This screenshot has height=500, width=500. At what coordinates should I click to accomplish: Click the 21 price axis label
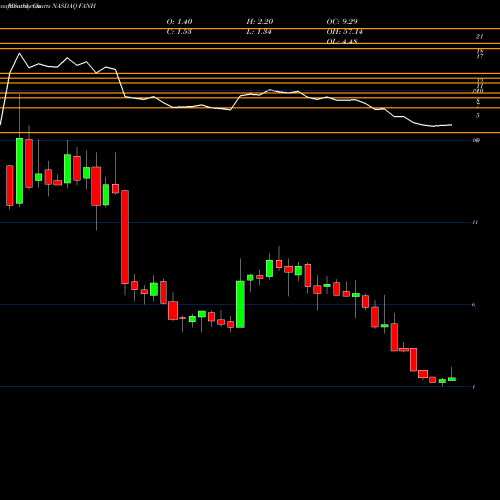coord(479,37)
